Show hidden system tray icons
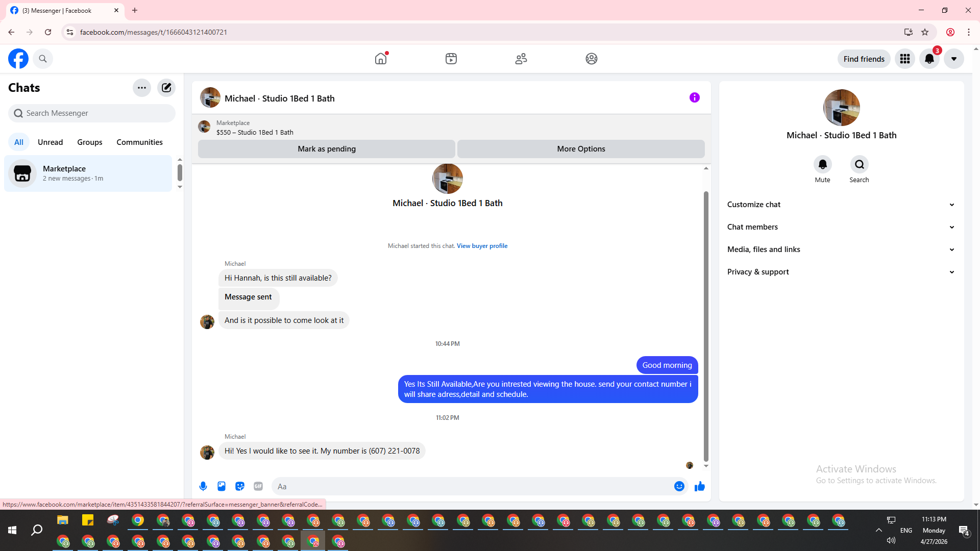980x551 pixels. pos(879,531)
